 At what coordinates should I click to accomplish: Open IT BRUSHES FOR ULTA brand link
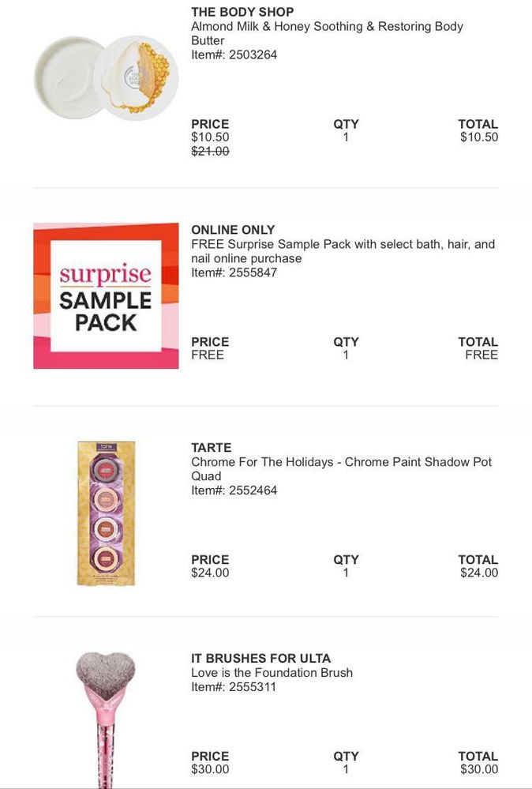click(x=260, y=659)
